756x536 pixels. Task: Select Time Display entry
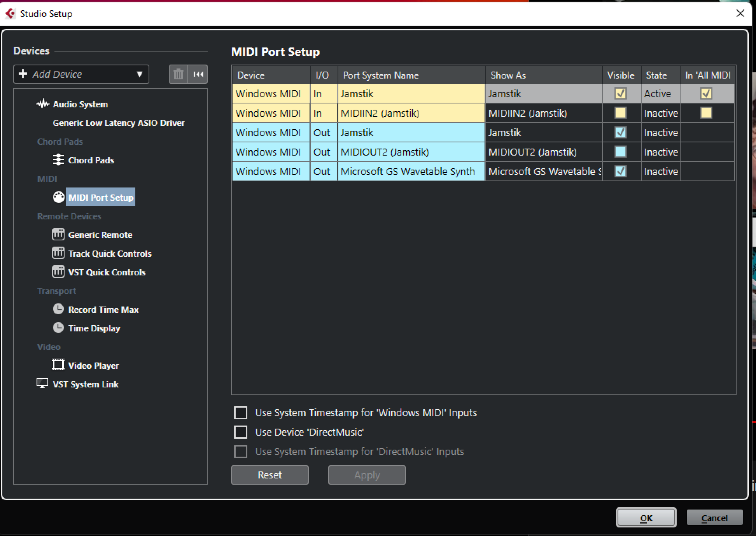[x=94, y=328]
